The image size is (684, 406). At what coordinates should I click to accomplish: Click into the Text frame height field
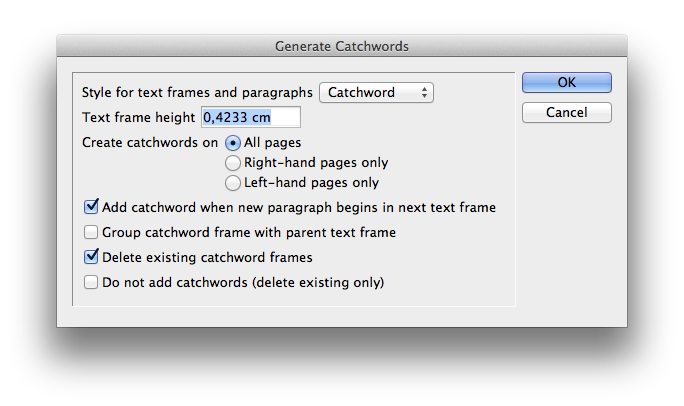[x=251, y=117]
